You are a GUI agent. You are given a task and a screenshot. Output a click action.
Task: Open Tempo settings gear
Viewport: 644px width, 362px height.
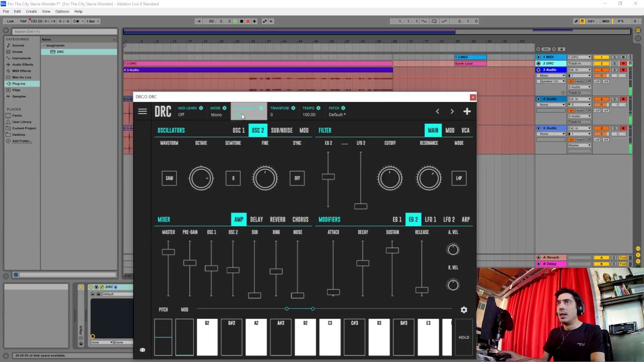[x=318, y=108]
